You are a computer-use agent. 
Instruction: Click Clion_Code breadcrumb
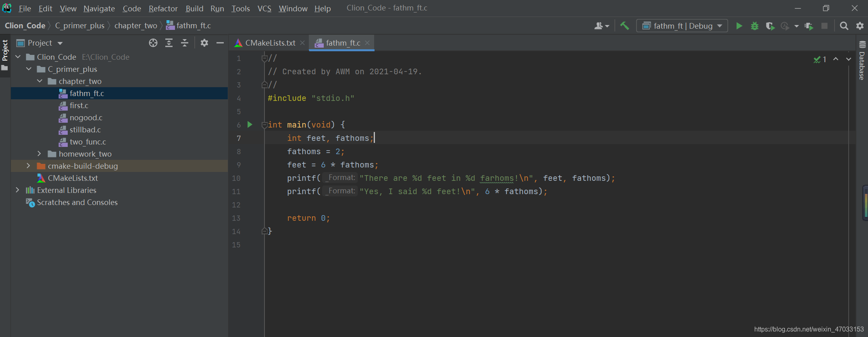pos(25,25)
